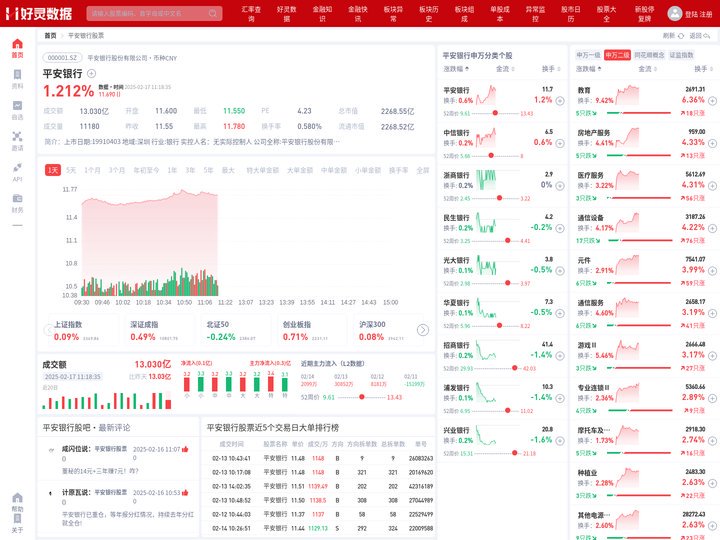This screenshot has width=720, height=540.
Task: Click the plus icon on 教育 sector row
Action: (712, 101)
